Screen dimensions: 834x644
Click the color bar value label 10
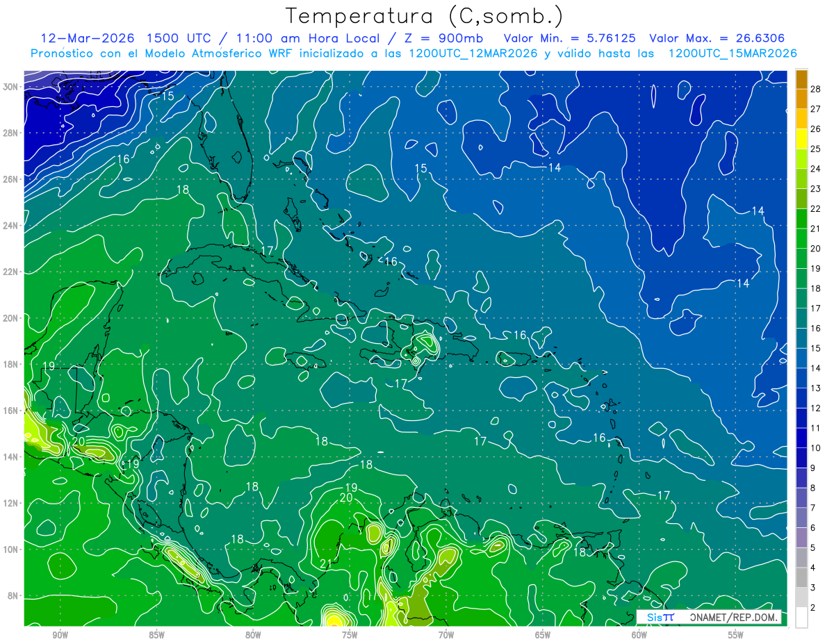coord(815,447)
